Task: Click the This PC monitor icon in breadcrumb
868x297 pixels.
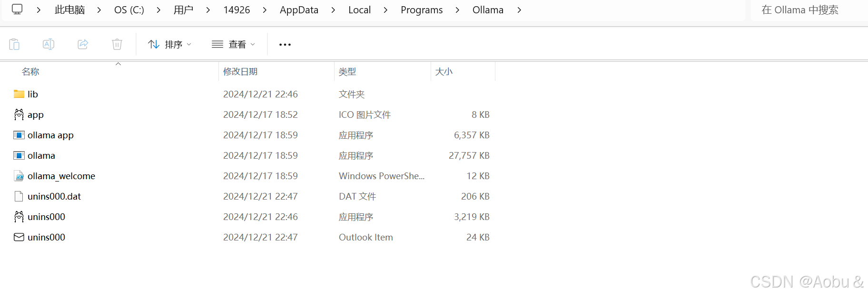Action: click(x=17, y=10)
